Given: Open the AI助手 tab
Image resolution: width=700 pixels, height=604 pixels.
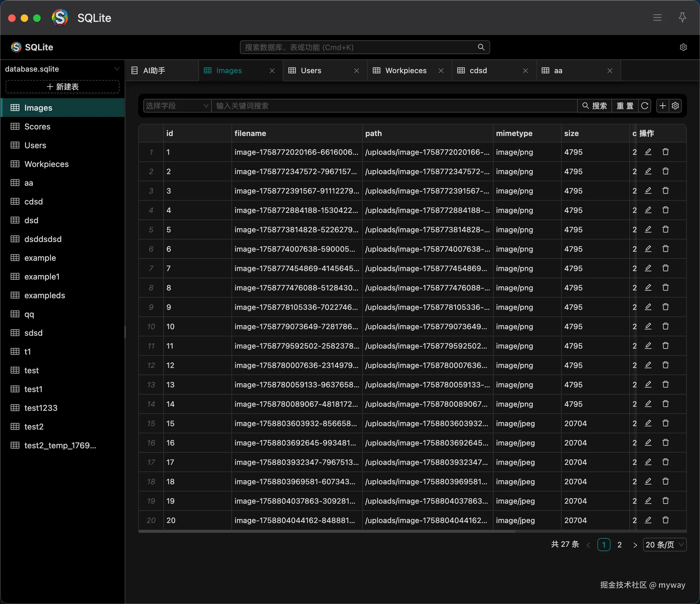Looking at the screenshot, I should tap(154, 71).
